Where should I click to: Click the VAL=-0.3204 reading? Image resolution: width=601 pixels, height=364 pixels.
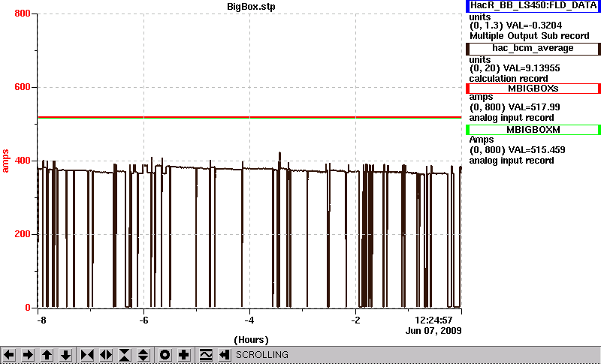point(534,26)
